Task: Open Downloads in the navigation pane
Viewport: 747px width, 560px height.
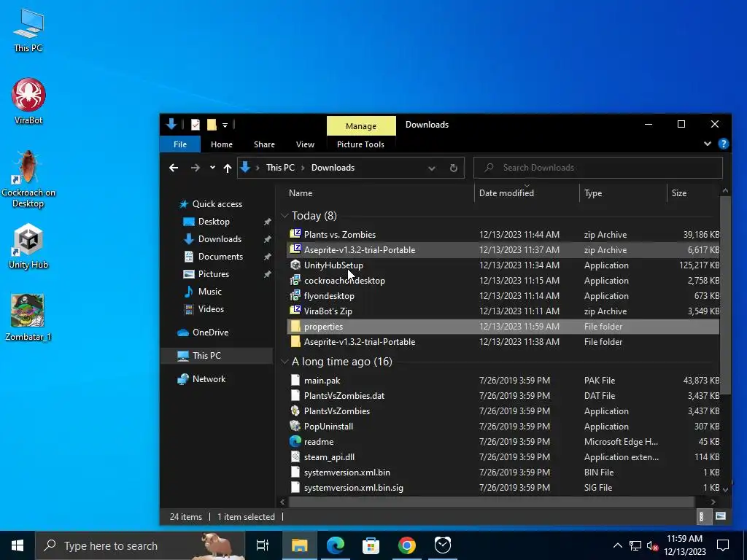Action: pyautogui.click(x=220, y=239)
